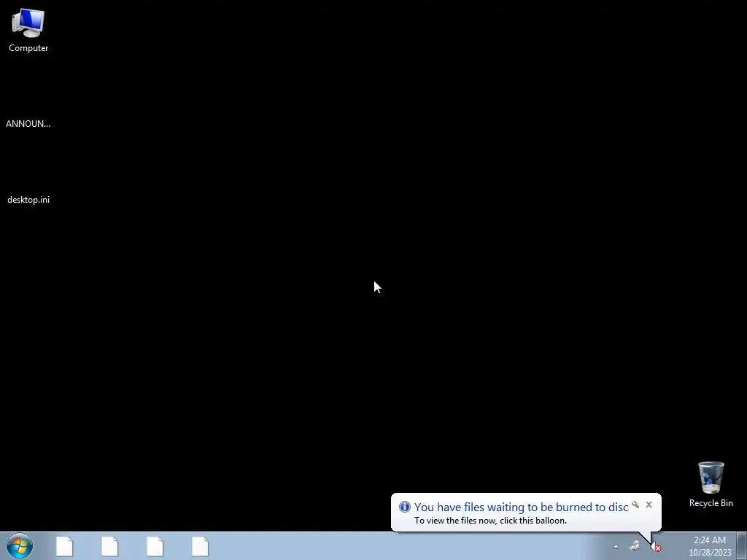Open the fourth blank-page taskbar item
747x560 pixels.
pyautogui.click(x=200, y=546)
